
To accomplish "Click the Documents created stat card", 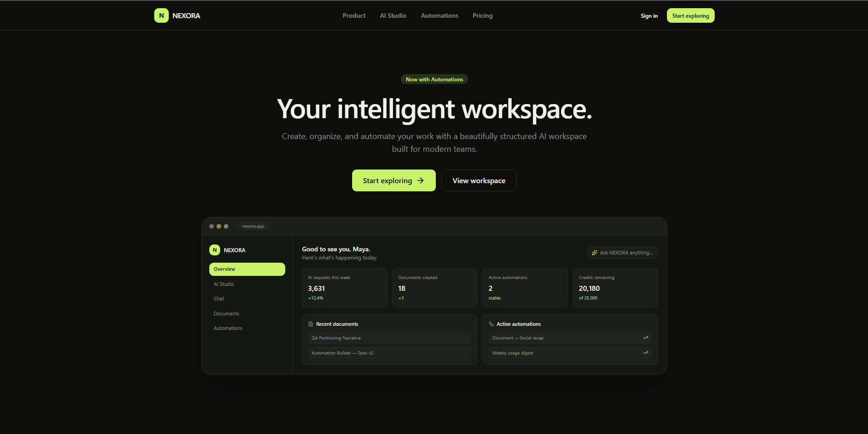I will (x=435, y=288).
